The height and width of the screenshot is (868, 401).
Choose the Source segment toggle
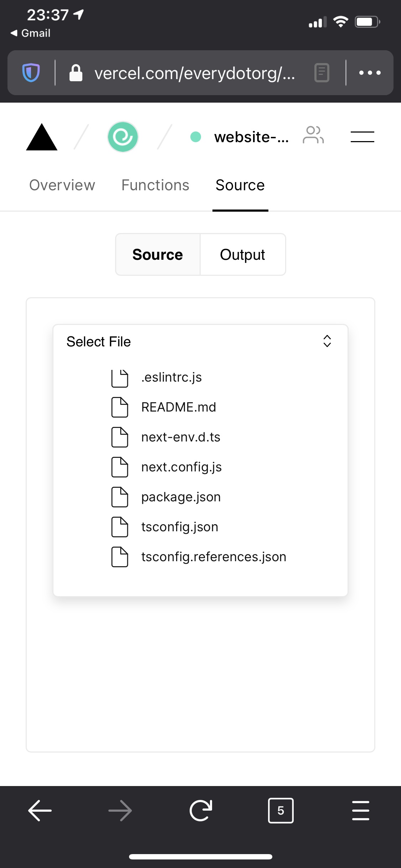(x=158, y=254)
